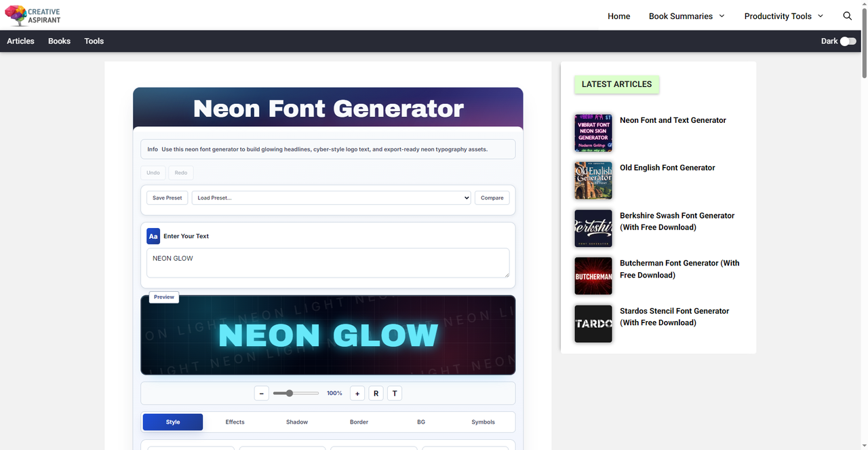Click the Compare button

point(492,198)
